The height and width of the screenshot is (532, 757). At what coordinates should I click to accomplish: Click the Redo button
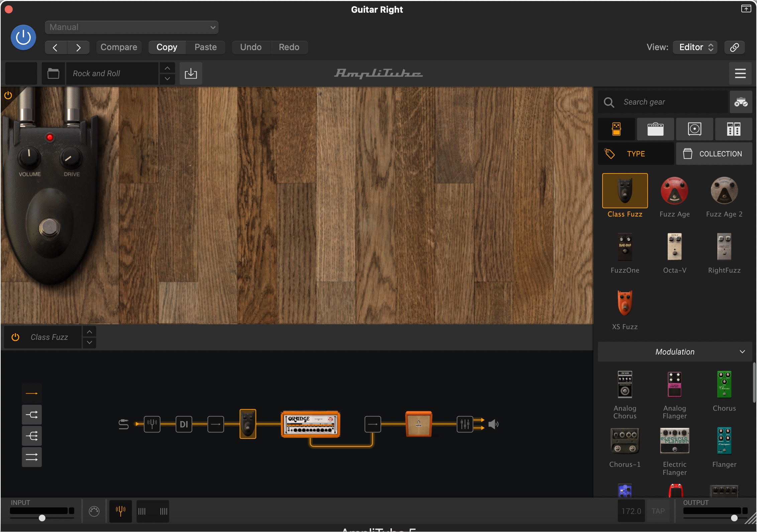click(x=289, y=47)
